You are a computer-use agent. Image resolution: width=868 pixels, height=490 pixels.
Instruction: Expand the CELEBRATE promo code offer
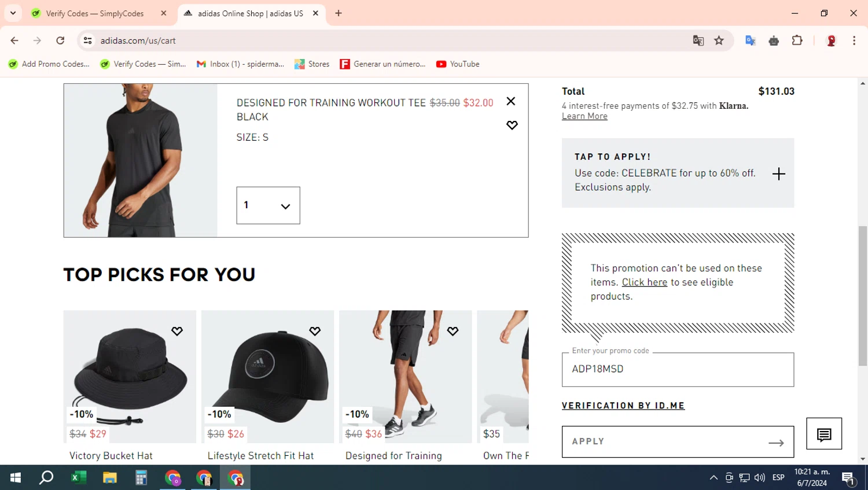(778, 174)
